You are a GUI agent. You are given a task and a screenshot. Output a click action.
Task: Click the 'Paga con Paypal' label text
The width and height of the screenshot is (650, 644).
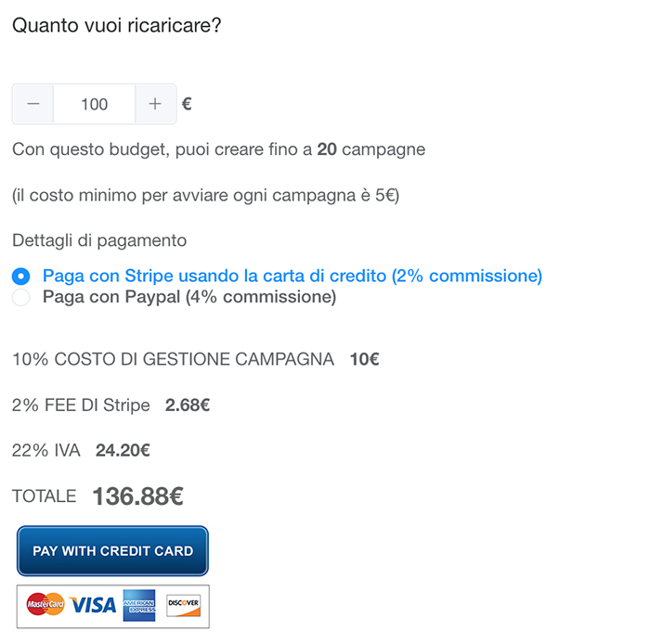(188, 298)
